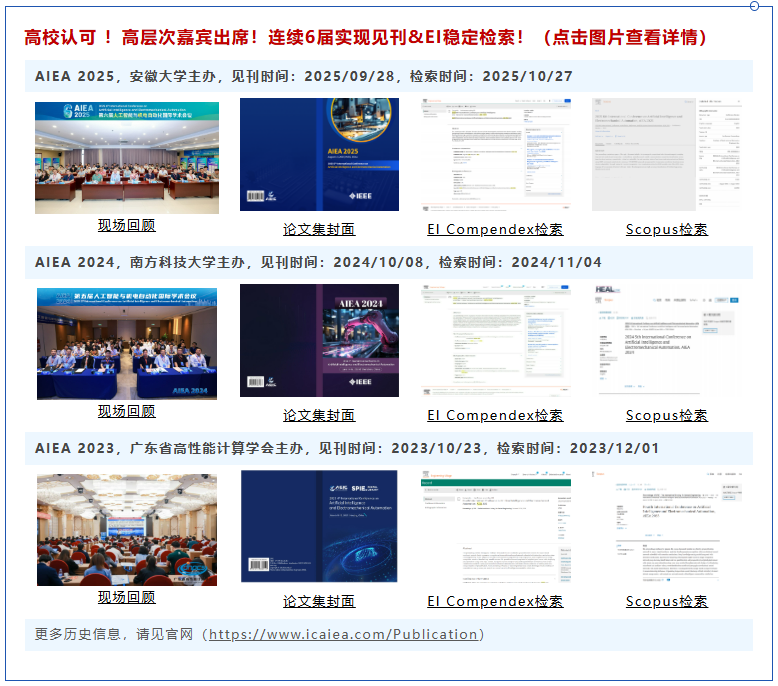The image size is (778, 686).
Task: Select the AIEA 2023 广东省高性能计算学会主办 header row
Action: pos(389,448)
